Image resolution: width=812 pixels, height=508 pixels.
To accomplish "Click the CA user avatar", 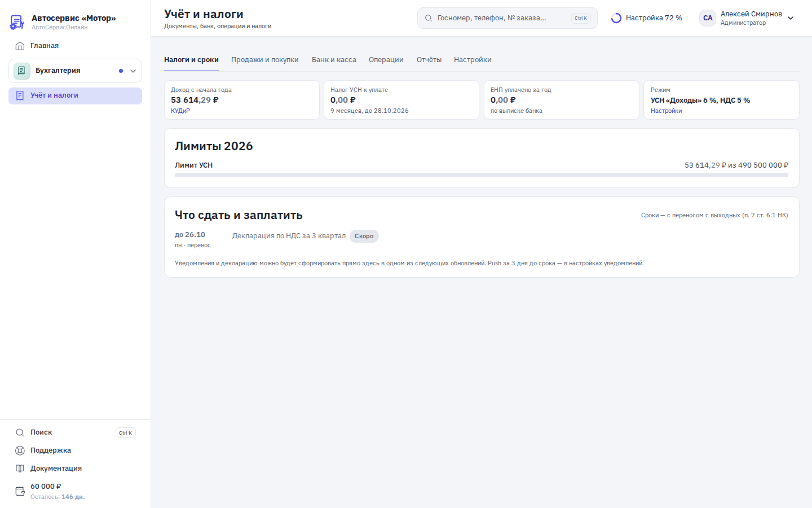I will point(708,18).
